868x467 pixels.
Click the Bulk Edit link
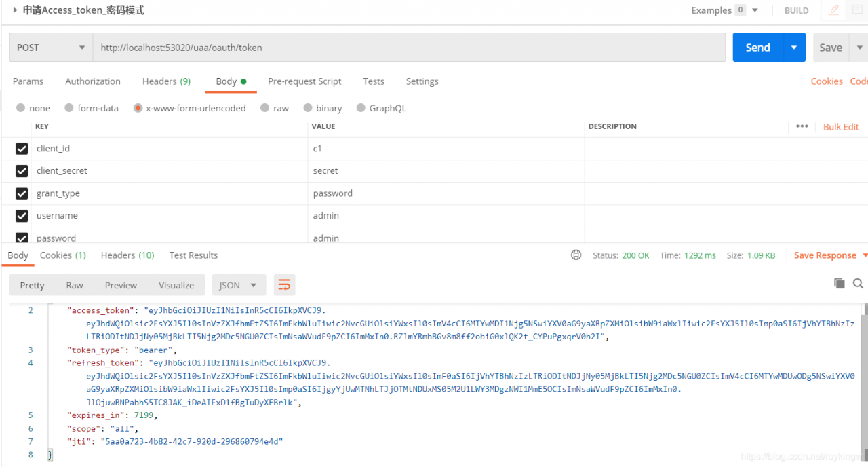click(x=841, y=127)
